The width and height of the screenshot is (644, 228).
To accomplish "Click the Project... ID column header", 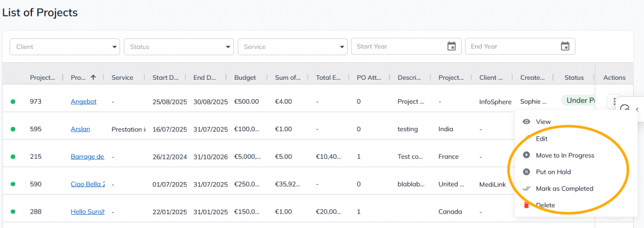I will click(42, 77).
